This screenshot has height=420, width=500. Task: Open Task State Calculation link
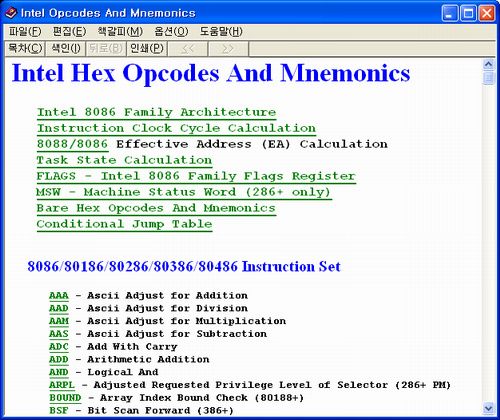coord(124,160)
